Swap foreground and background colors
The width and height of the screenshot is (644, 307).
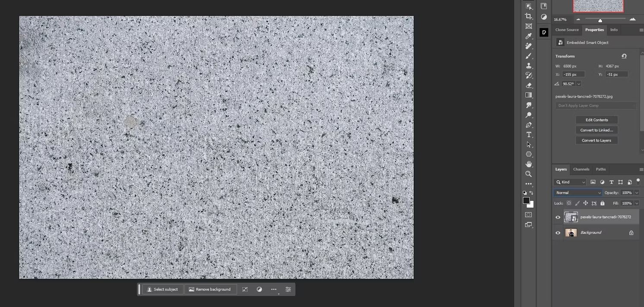pyautogui.click(x=531, y=193)
